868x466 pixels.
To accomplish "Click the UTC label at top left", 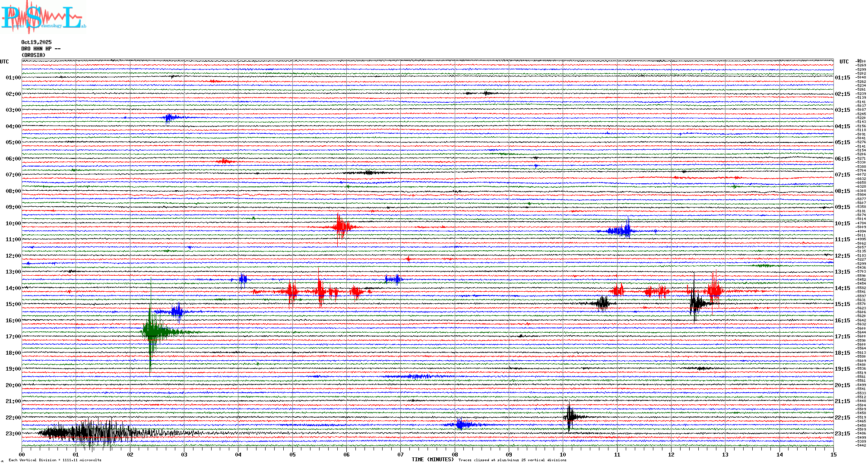I will pos(4,62).
